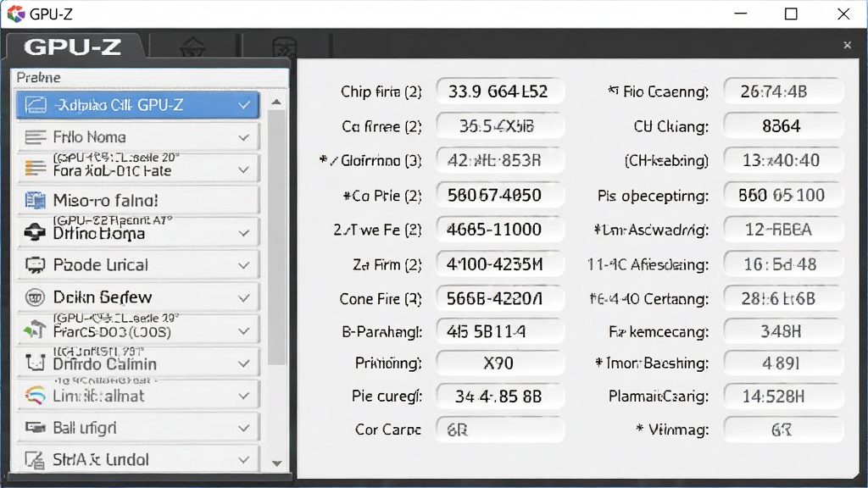Click the icon beside 'StrlA x Lırdol'
868x488 pixels.
[x=35, y=460]
